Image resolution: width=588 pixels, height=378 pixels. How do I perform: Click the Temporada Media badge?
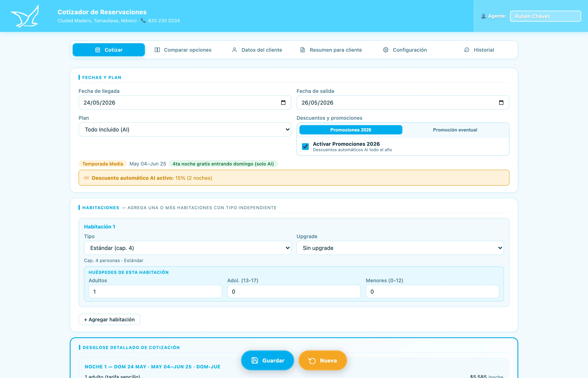click(102, 164)
